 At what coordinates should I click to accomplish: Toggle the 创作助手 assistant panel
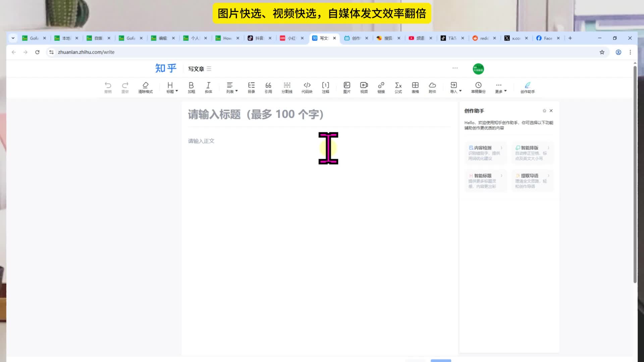tap(528, 87)
